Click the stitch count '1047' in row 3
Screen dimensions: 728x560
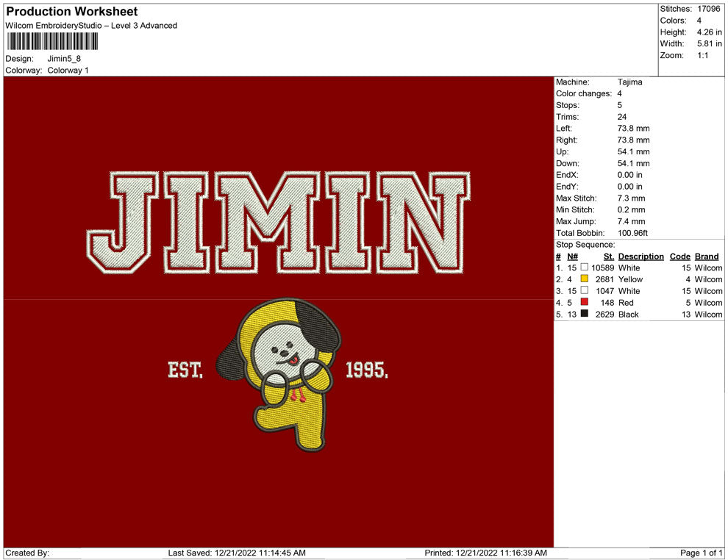point(605,291)
